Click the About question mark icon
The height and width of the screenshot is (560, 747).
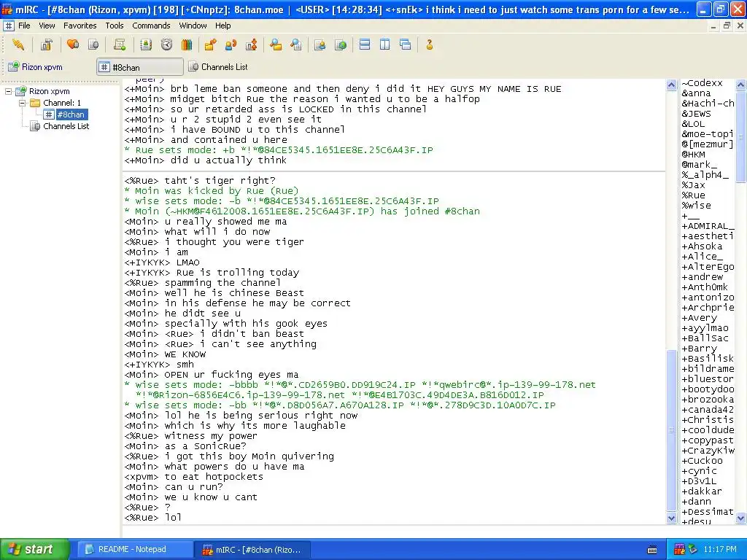429,44
